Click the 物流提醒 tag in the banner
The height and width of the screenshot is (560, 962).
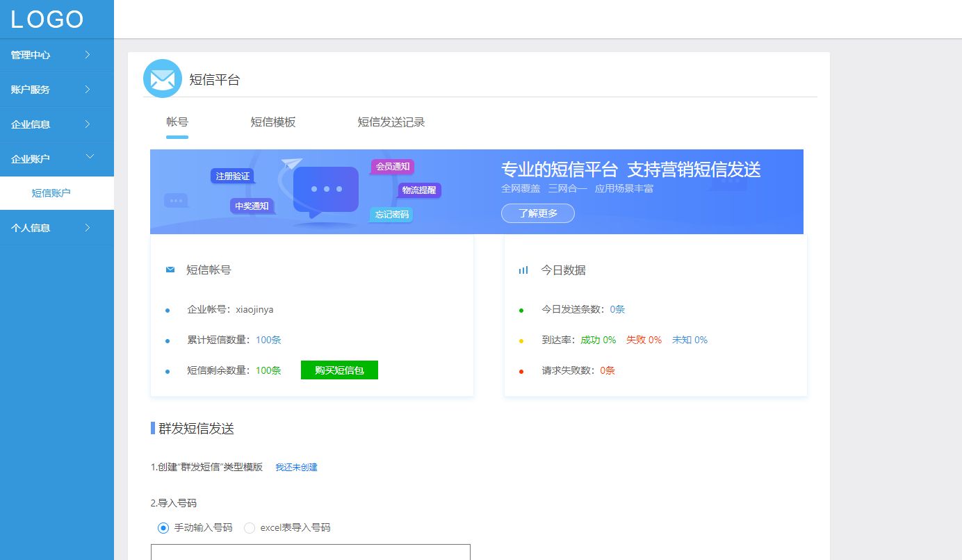419,190
